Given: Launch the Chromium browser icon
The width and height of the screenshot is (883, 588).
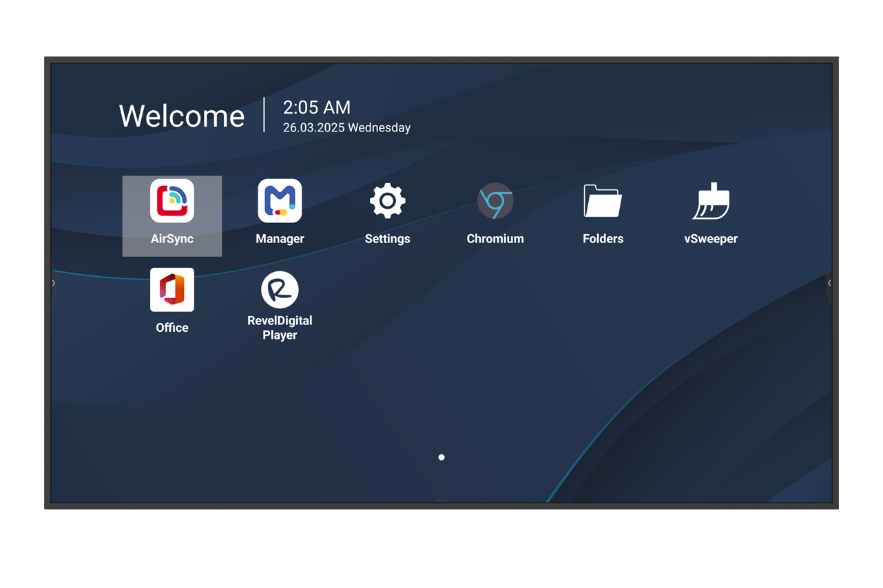Looking at the screenshot, I should tap(495, 201).
